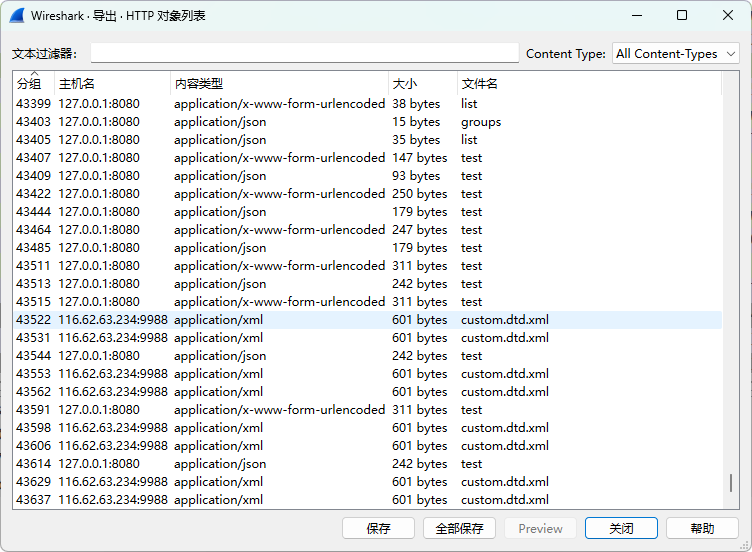Sort by the 内容类型 column header
Image resolution: width=752 pixels, height=552 pixels.
coord(279,83)
